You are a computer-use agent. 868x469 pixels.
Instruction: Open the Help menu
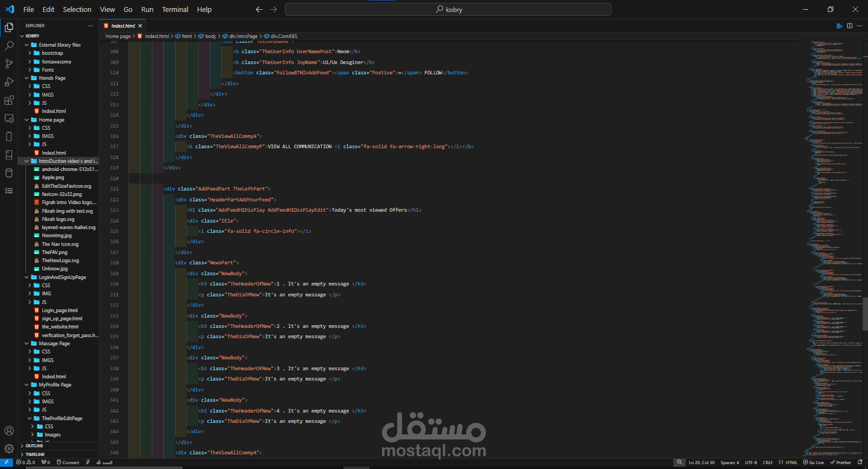205,9
